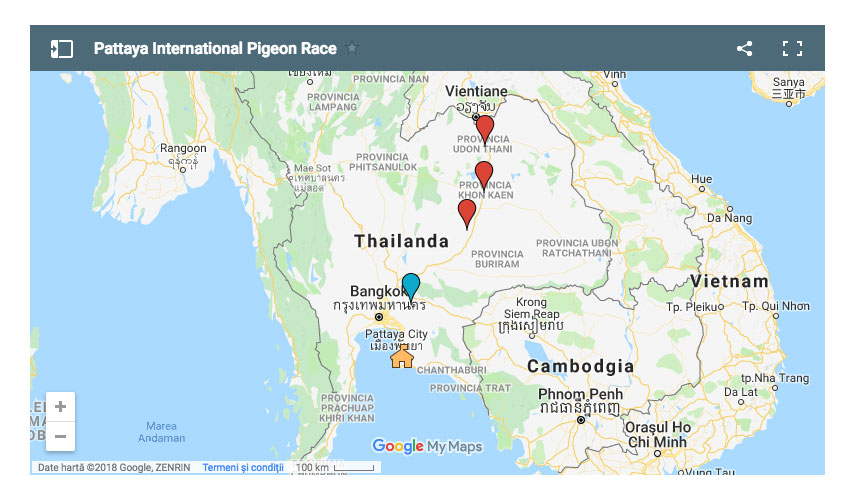This screenshot has height=489, width=859.
Task: Click the map title Pattaya International Pigeon Race
Action: (215, 49)
